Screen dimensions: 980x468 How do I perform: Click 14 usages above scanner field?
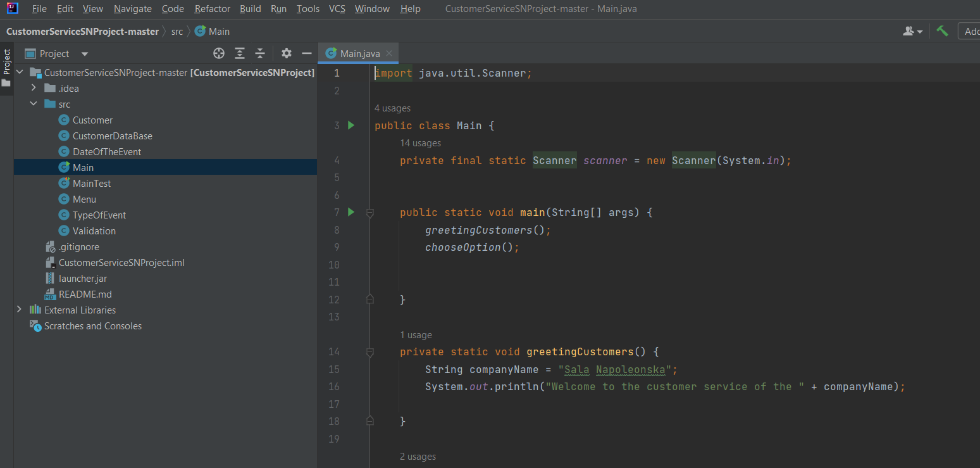pyautogui.click(x=420, y=143)
